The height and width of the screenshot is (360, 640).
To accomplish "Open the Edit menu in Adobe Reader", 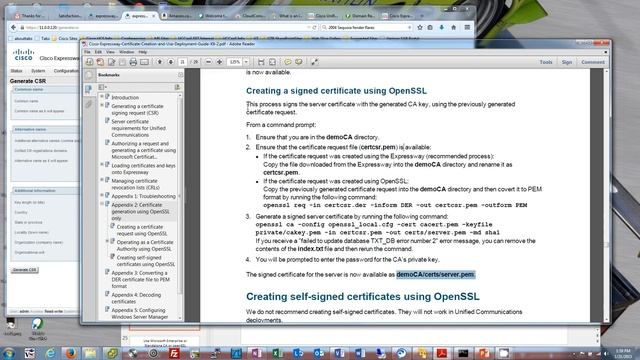I will coord(98,52).
